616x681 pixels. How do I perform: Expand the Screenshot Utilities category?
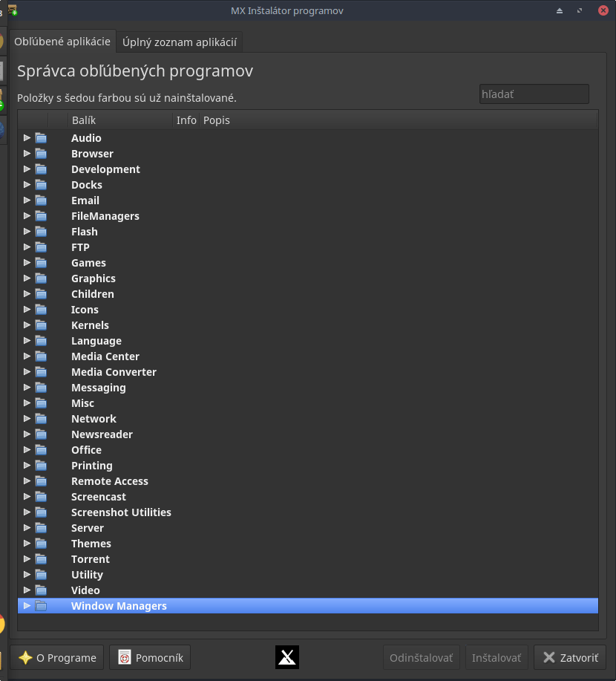(27, 512)
